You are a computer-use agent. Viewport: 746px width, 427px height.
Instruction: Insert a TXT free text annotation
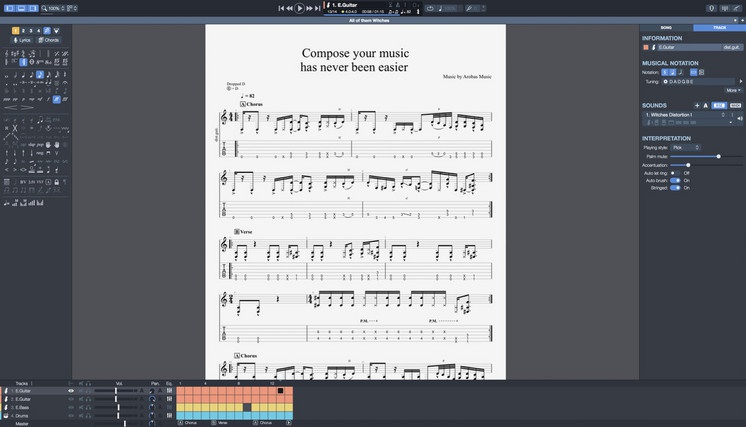click(x=40, y=182)
